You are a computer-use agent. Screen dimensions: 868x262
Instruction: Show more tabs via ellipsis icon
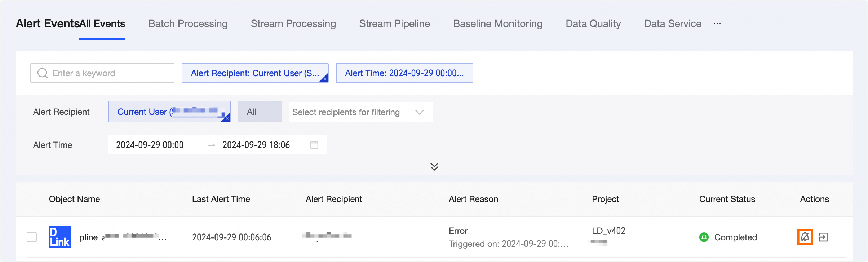pyautogui.click(x=717, y=23)
